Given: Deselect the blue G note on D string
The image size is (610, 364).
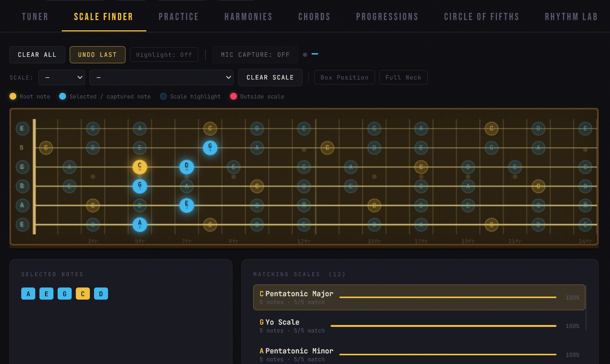Looking at the screenshot, I should pyautogui.click(x=140, y=186).
